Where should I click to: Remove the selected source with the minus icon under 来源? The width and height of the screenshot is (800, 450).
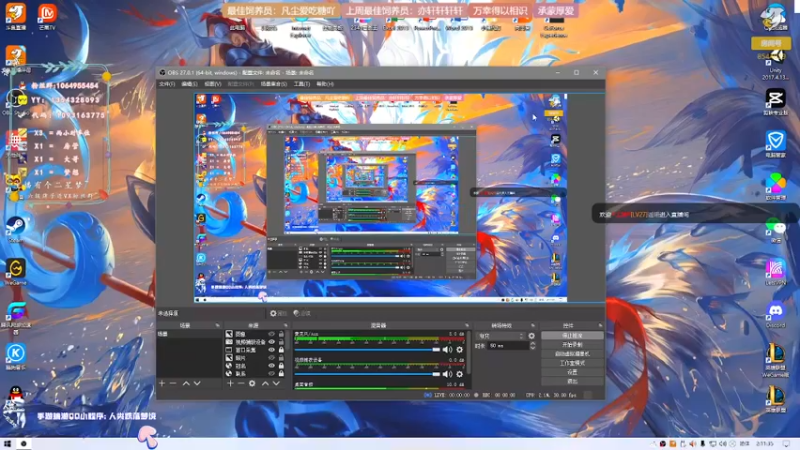coord(240,383)
